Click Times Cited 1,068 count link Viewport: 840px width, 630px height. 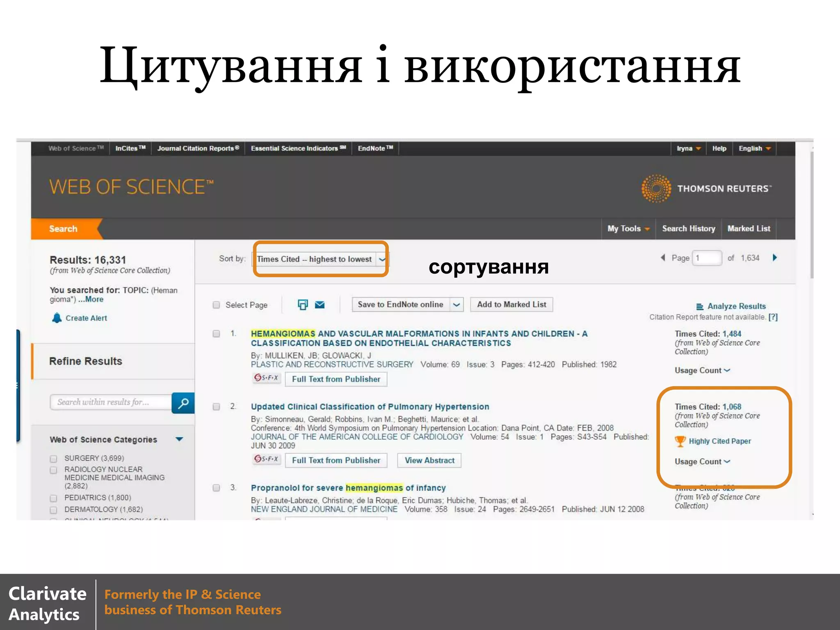pos(732,407)
